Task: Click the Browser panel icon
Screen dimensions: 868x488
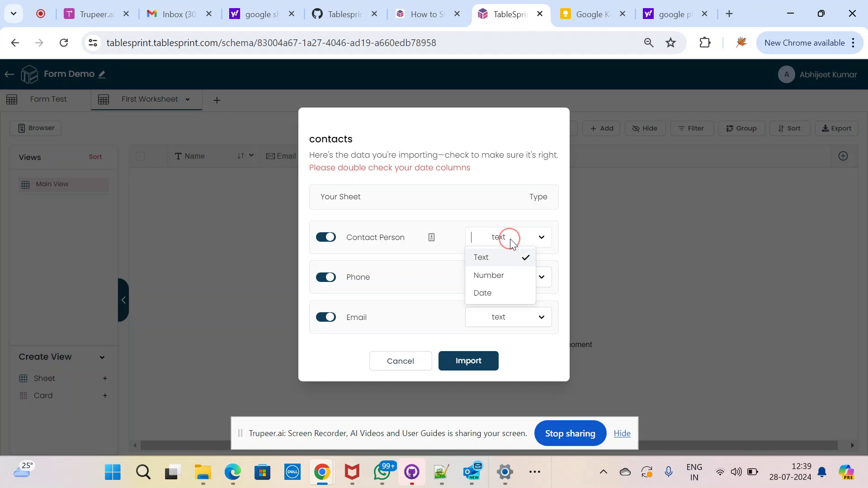Action: [x=21, y=128]
